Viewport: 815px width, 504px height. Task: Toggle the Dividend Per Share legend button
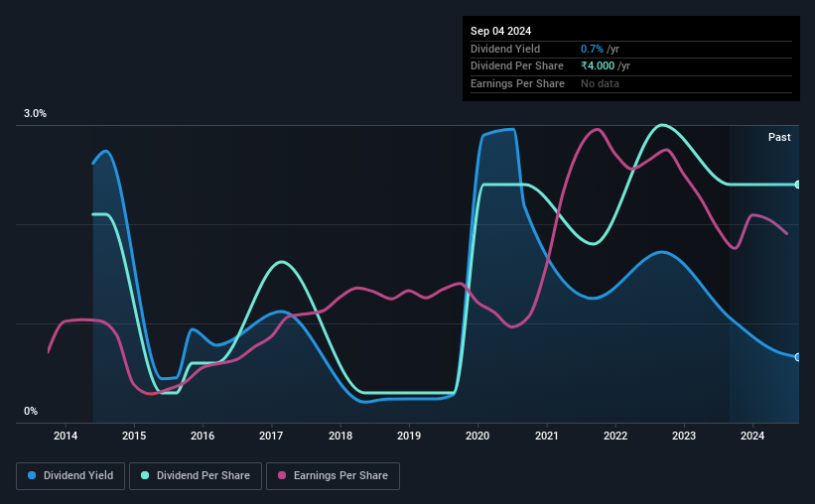tap(196, 476)
